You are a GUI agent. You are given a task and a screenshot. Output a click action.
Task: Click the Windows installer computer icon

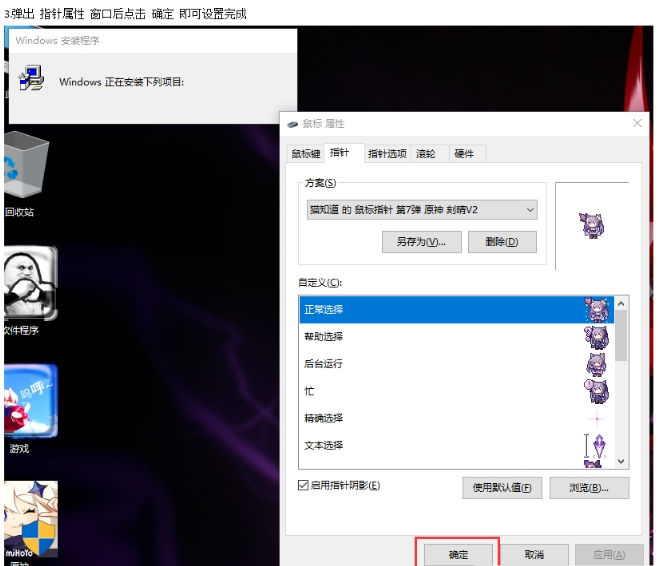point(31,78)
